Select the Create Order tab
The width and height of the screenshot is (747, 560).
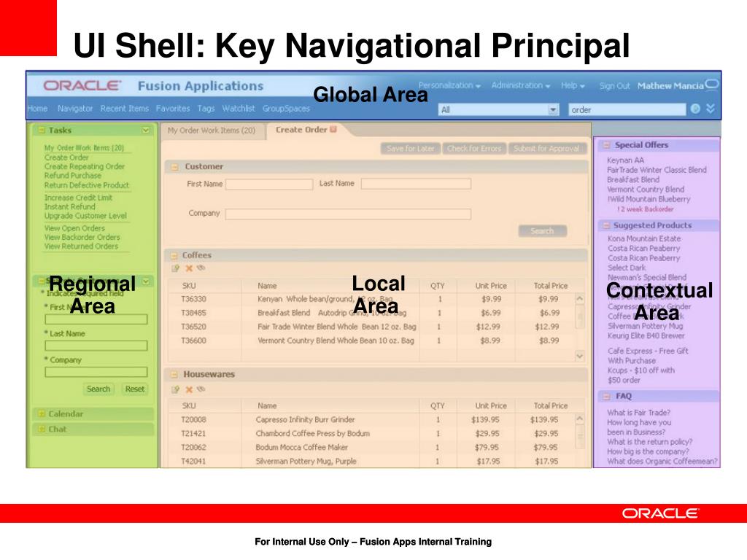point(301,130)
